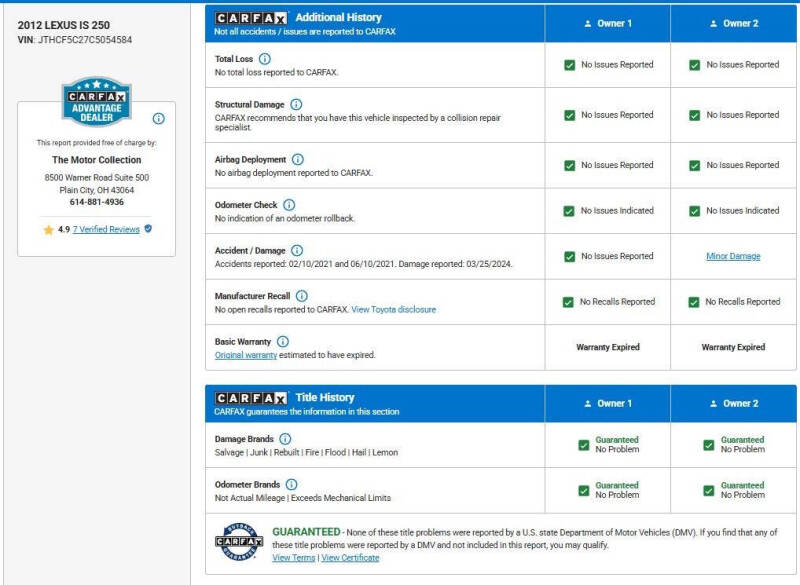800x585 pixels.
Task: Open the Damage Brands info icon
Action: (x=285, y=439)
